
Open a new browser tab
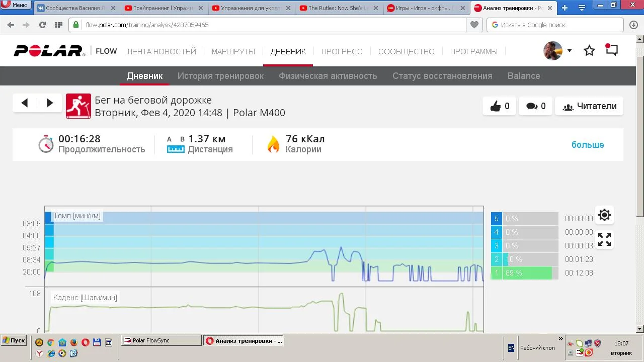click(565, 8)
